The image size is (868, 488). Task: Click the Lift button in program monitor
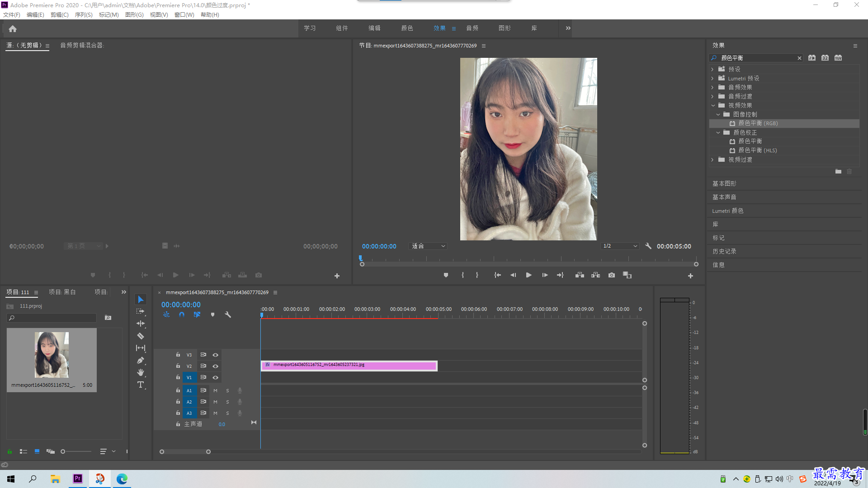coord(580,275)
